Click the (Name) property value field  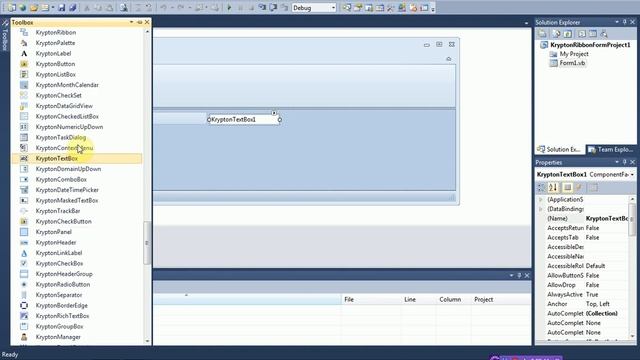tap(607, 219)
